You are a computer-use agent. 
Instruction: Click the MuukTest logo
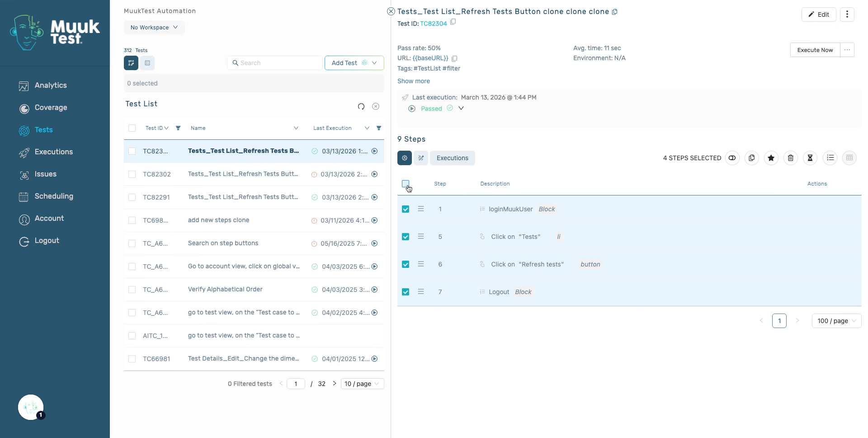(x=55, y=32)
